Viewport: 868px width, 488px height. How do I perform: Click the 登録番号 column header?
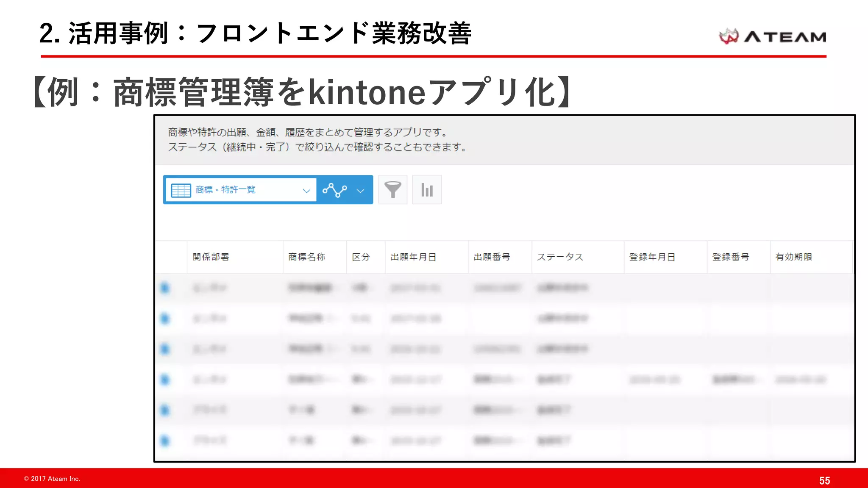tap(739, 257)
